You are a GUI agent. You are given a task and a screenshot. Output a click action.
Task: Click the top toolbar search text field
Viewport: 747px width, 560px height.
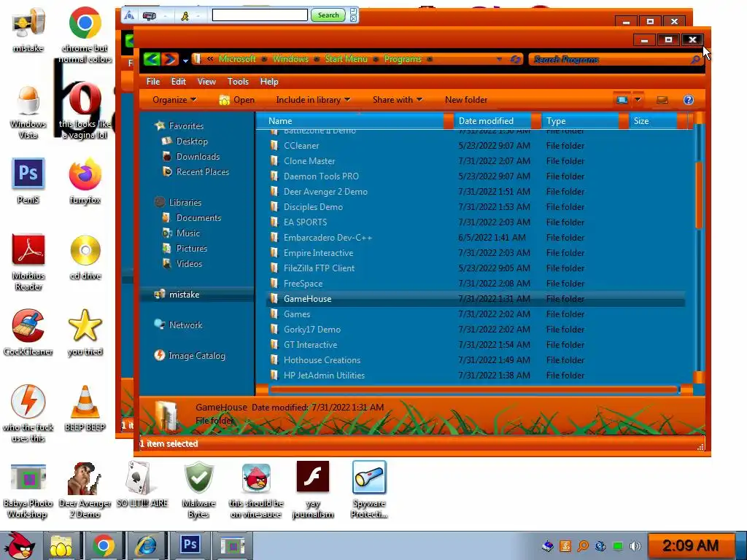pos(260,15)
